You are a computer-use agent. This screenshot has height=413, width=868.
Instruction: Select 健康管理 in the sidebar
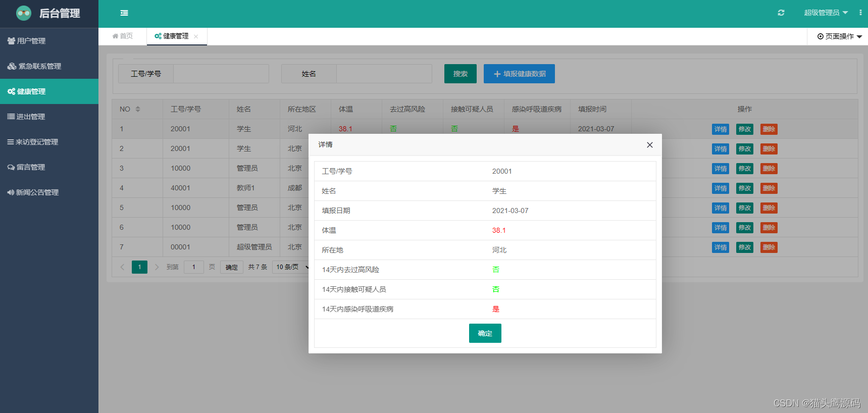tap(49, 91)
